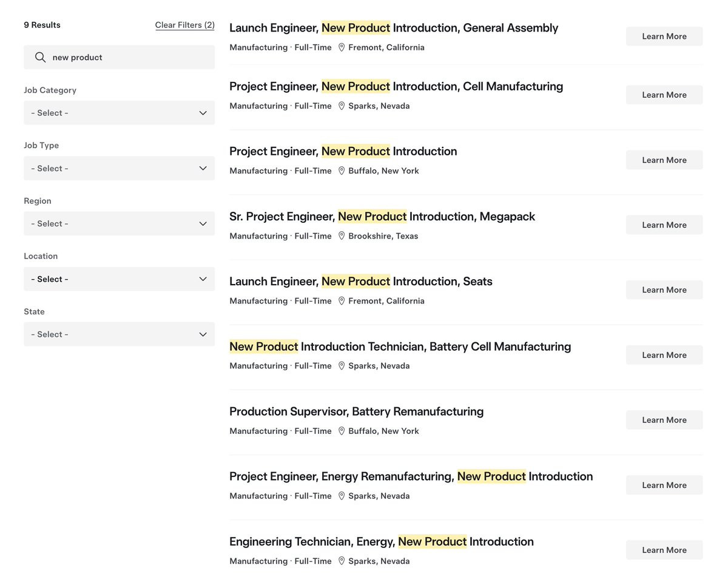Open Project Engineer, Cell Manufacturing job title
The width and height of the screenshot is (728, 582).
[396, 86]
